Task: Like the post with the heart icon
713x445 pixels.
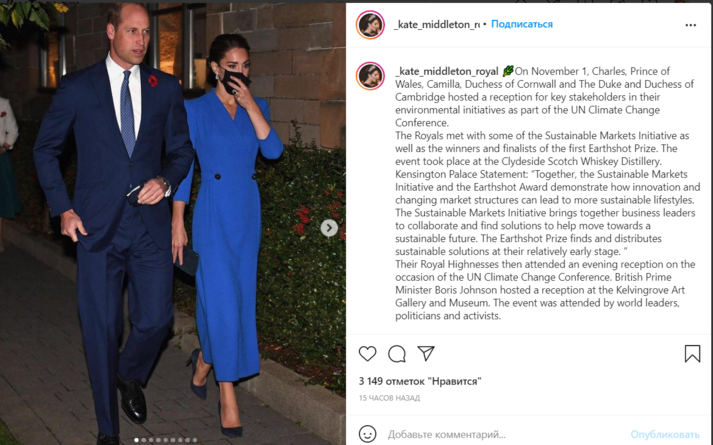Action: 367,354
